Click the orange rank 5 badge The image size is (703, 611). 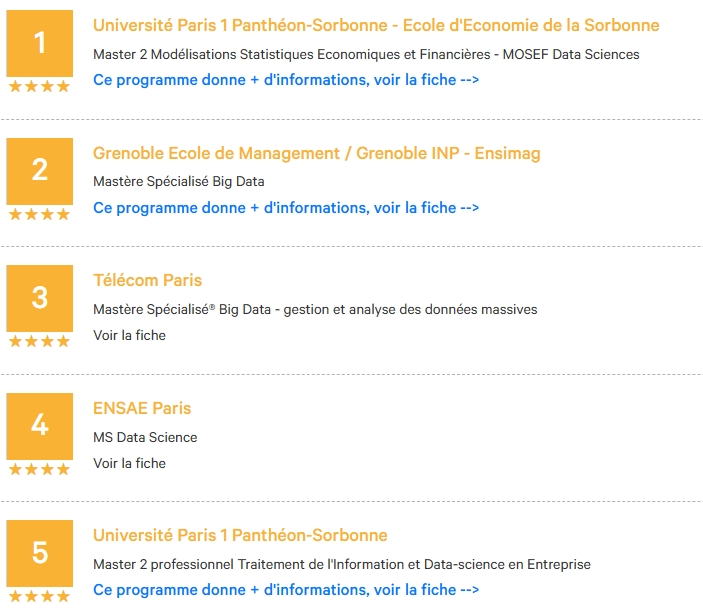pyautogui.click(x=39, y=553)
